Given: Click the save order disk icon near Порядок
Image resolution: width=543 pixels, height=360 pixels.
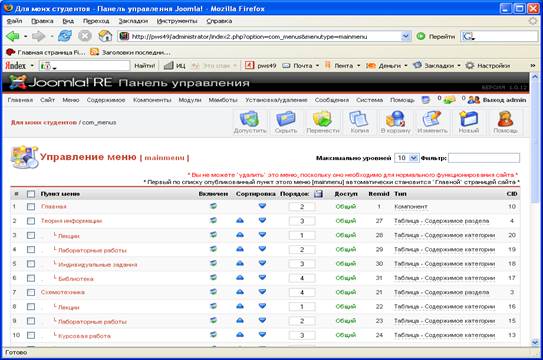Looking at the screenshot, I should tap(318, 194).
